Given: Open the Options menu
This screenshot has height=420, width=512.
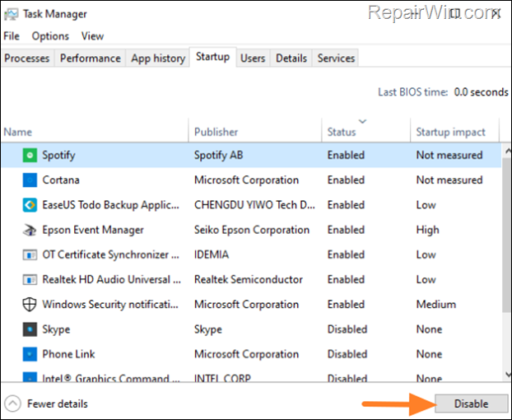Looking at the screenshot, I should tap(50, 36).
